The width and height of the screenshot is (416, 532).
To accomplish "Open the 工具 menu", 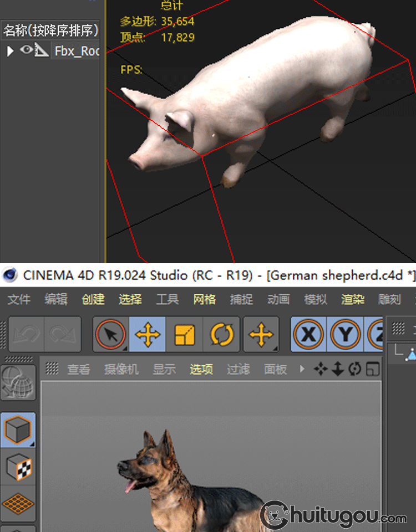I will (x=168, y=299).
